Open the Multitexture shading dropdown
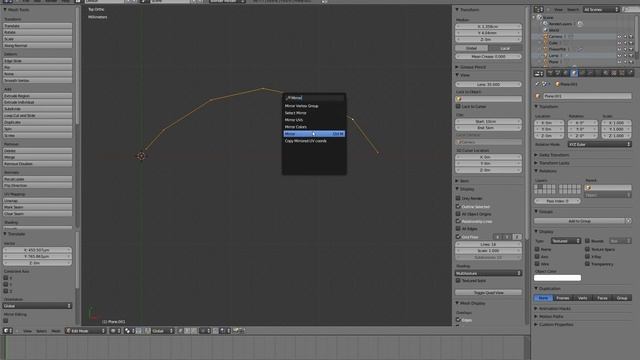Image resolution: width=640 pixels, height=360 pixels. click(x=489, y=273)
